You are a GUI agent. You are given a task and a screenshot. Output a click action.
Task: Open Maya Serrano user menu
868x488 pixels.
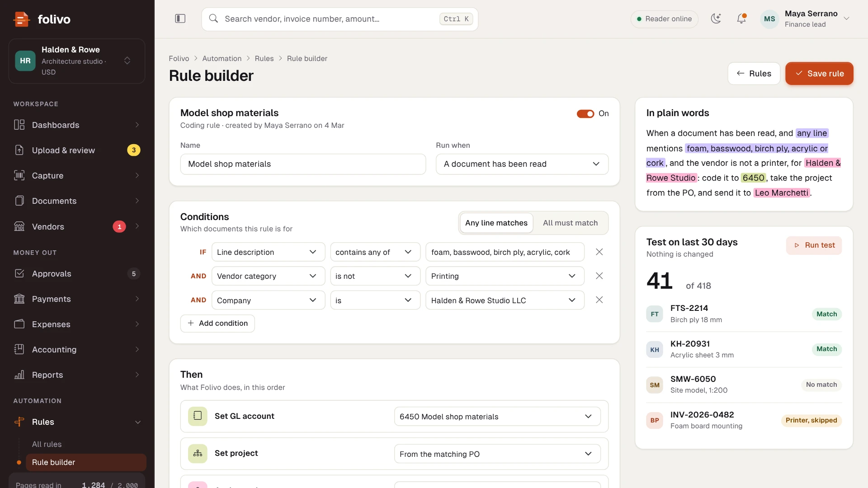806,19
